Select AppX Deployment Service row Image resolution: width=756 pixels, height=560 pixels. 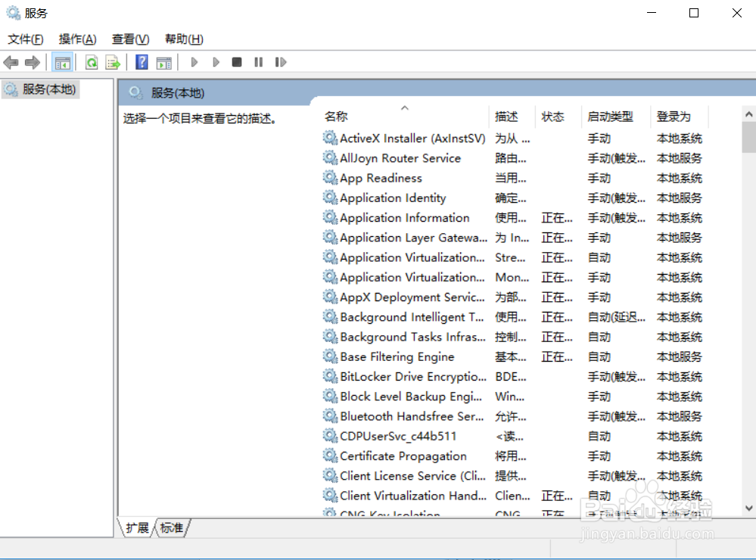pyautogui.click(x=512, y=297)
